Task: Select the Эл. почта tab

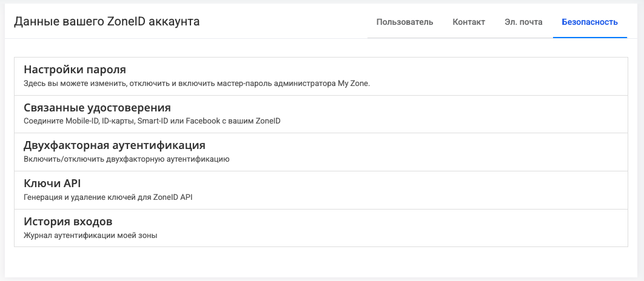Action: click(x=523, y=22)
